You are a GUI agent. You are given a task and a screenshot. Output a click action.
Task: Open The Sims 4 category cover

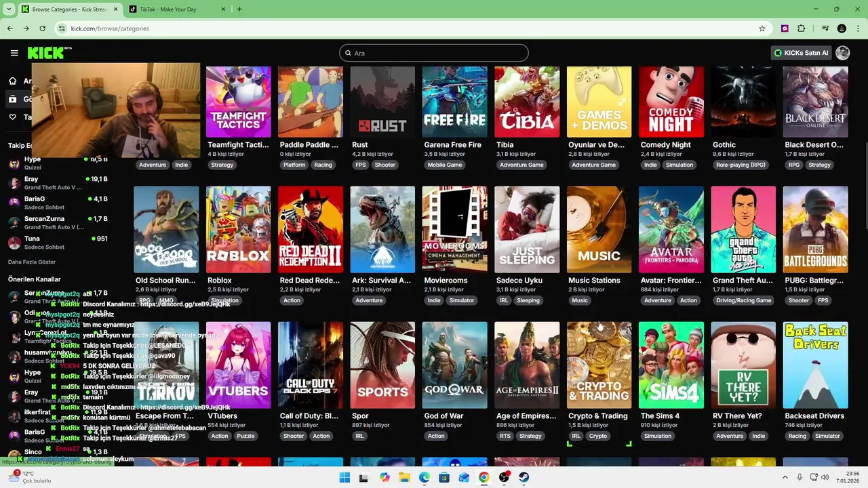(671, 365)
